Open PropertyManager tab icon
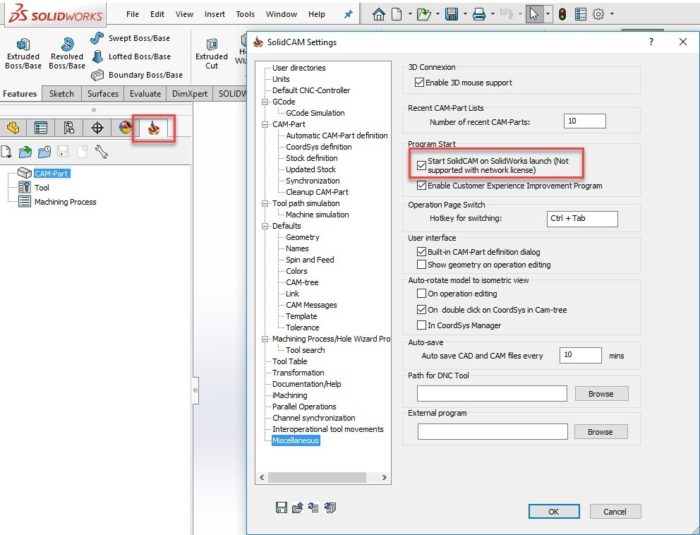The height and width of the screenshot is (535, 700). (41, 128)
